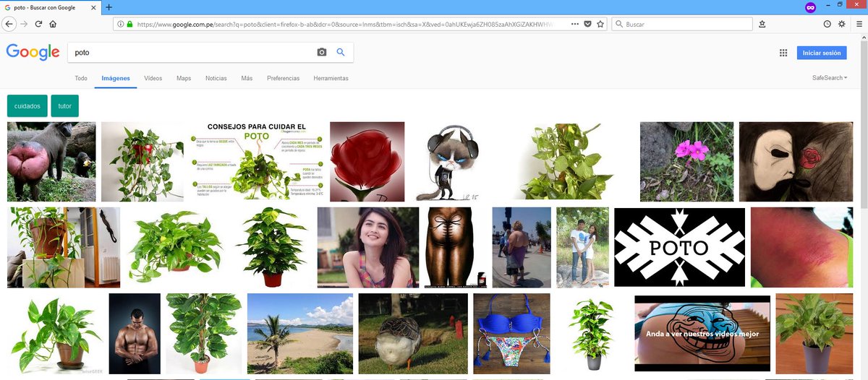This screenshot has height=380, width=868.
Task: Open a new tab with the plus icon
Action: pos(109,7)
